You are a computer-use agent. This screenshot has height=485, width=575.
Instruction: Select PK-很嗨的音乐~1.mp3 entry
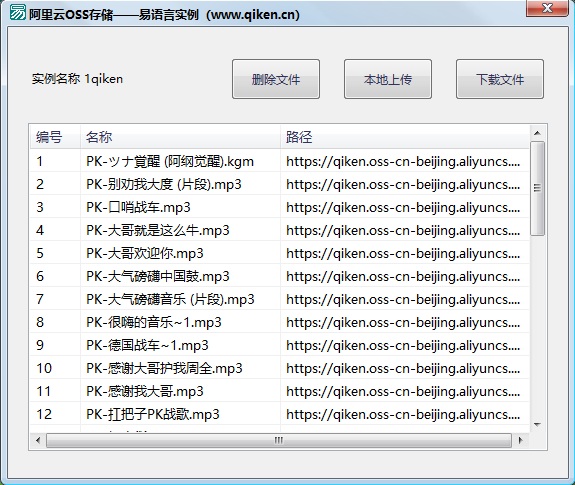(280, 322)
